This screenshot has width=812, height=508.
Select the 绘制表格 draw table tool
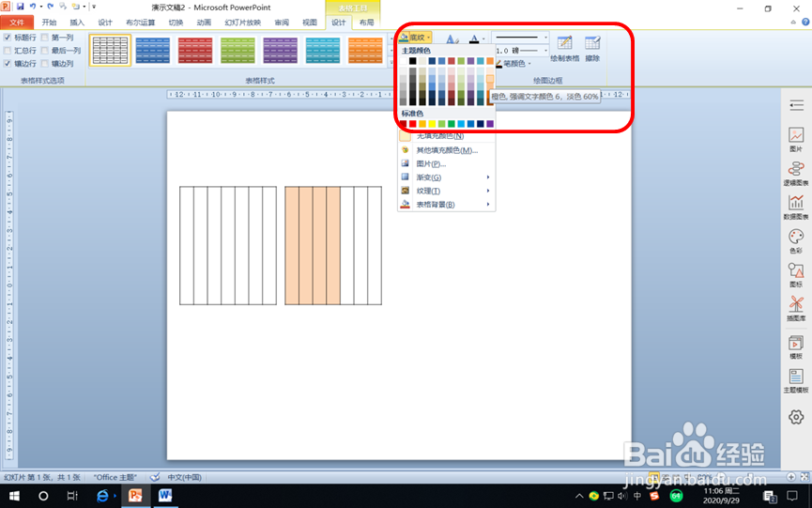pyautogui.click(x=564, y=49)
